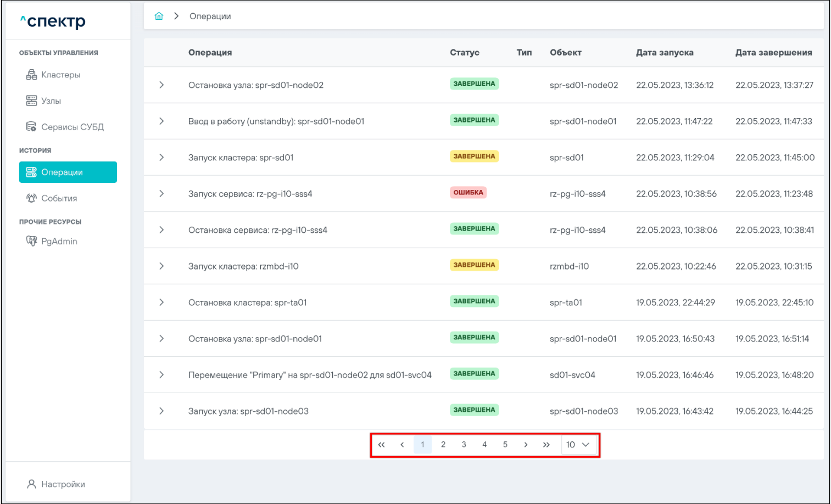831x504 pixels.
Task: Click the ОШИБКА status badge
Action: point(468,193)
